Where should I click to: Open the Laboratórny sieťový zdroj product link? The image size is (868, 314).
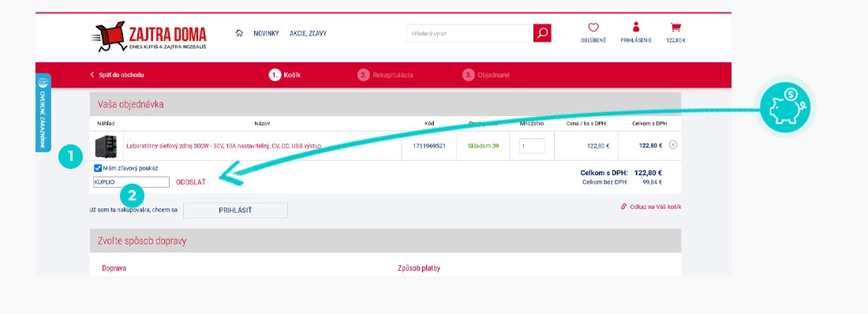(x=223, y=146)
